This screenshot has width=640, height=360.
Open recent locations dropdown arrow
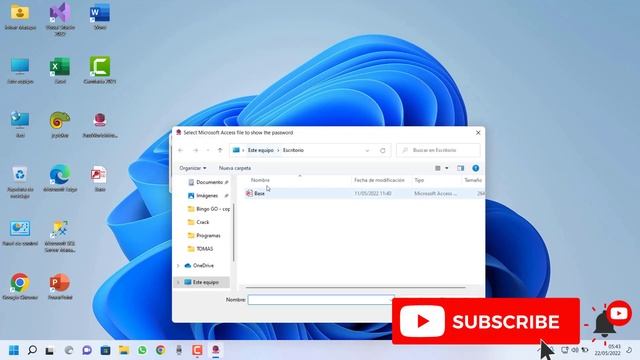[x=208, y=150]
